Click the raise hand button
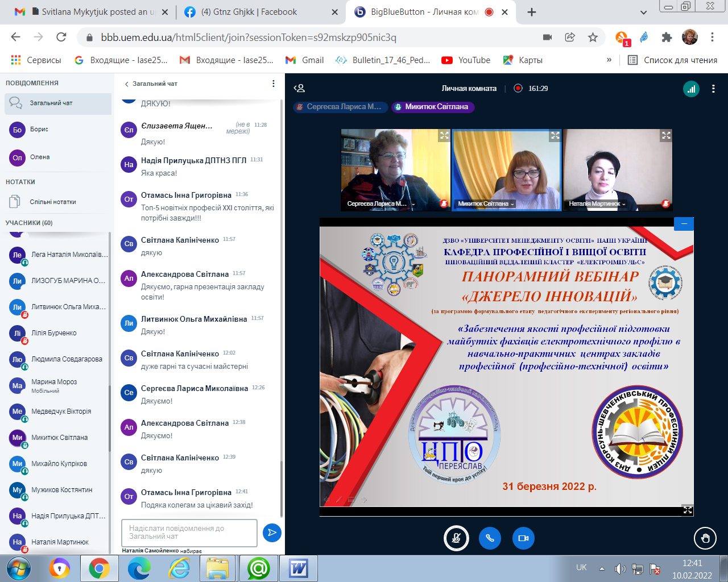The width and height of the screenshot is (728, 582). [x=705, y=538]
